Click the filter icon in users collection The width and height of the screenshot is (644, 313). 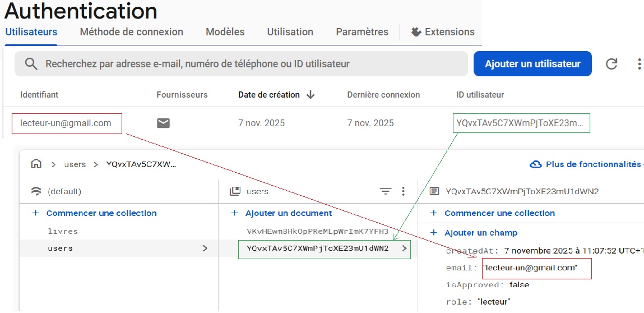(x=386, y=192)
